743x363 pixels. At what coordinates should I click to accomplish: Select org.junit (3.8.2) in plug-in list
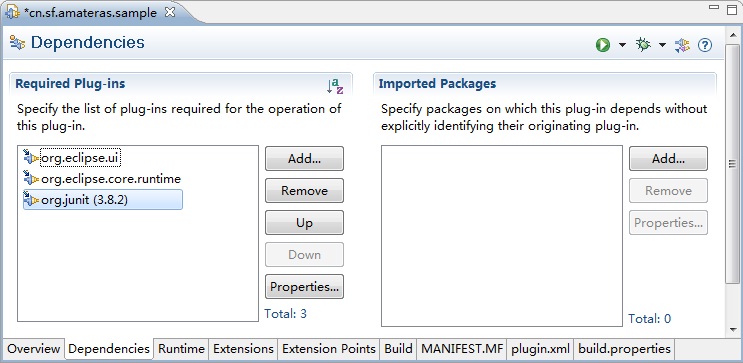103,200
